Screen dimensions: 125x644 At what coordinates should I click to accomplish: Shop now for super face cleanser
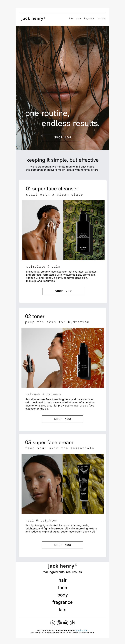click(x=63, y=291)
